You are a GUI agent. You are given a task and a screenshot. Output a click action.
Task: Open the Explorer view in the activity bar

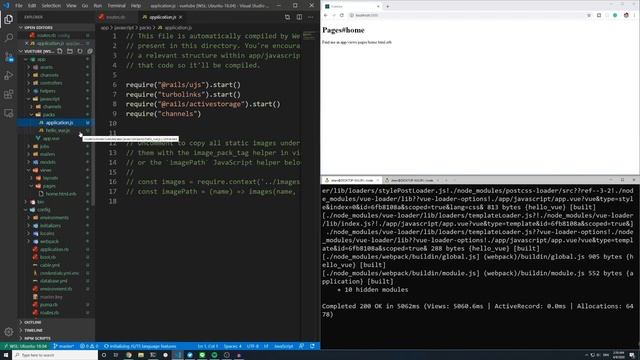tap(9, 19)
